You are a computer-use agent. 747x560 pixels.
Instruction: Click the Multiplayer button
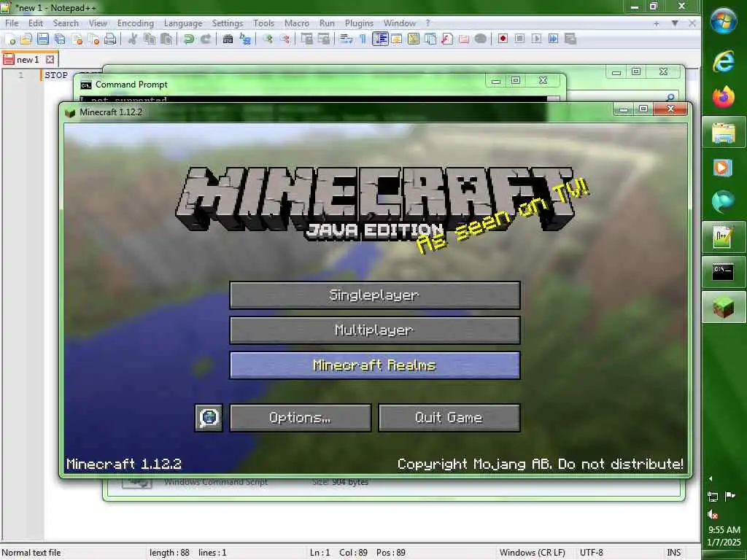[x=374, y=330]
